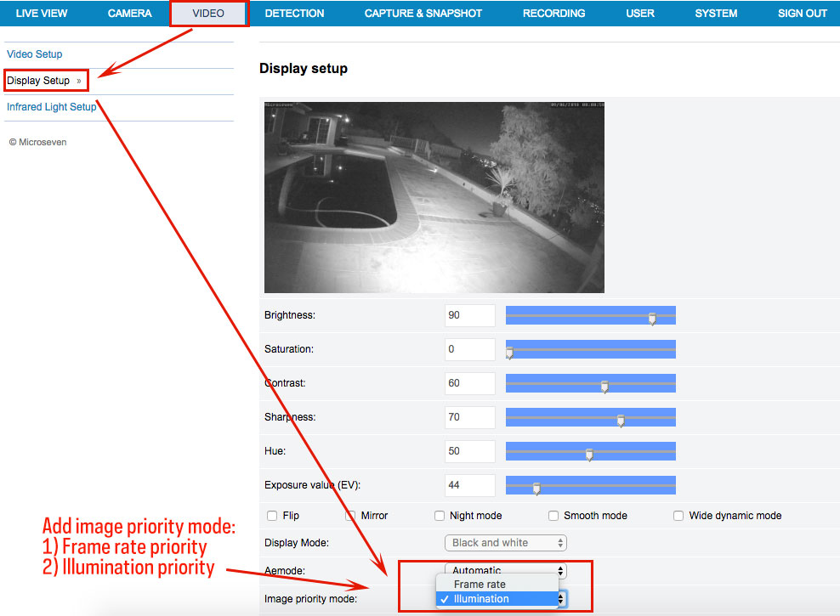Check the Smooth mode option
The height and width of the screenshot is (616, 840).
(x=553, y=516)
